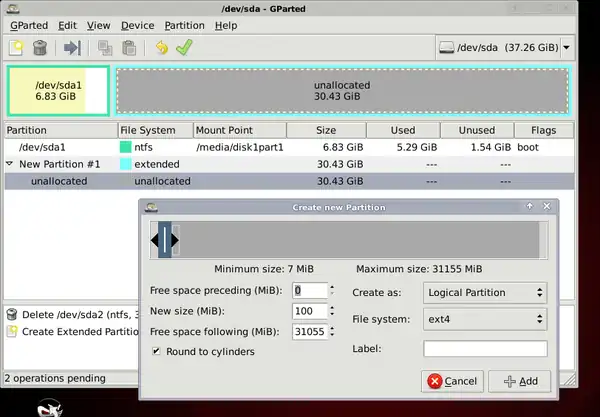Click the Add button

click(x=519, y=381)
